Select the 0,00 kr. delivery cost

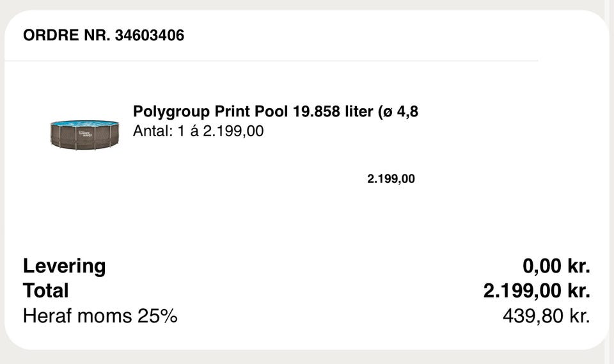coord(556,265)
